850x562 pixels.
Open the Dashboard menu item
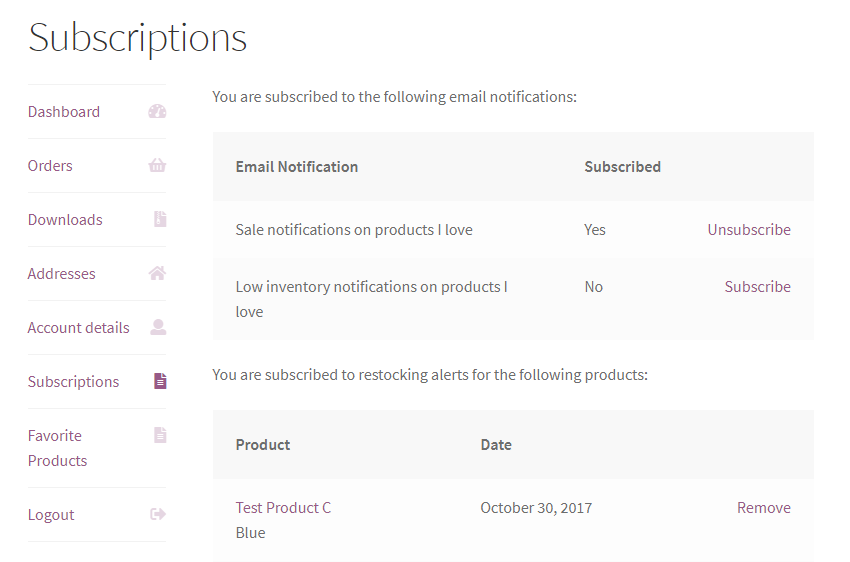[64, 112]
